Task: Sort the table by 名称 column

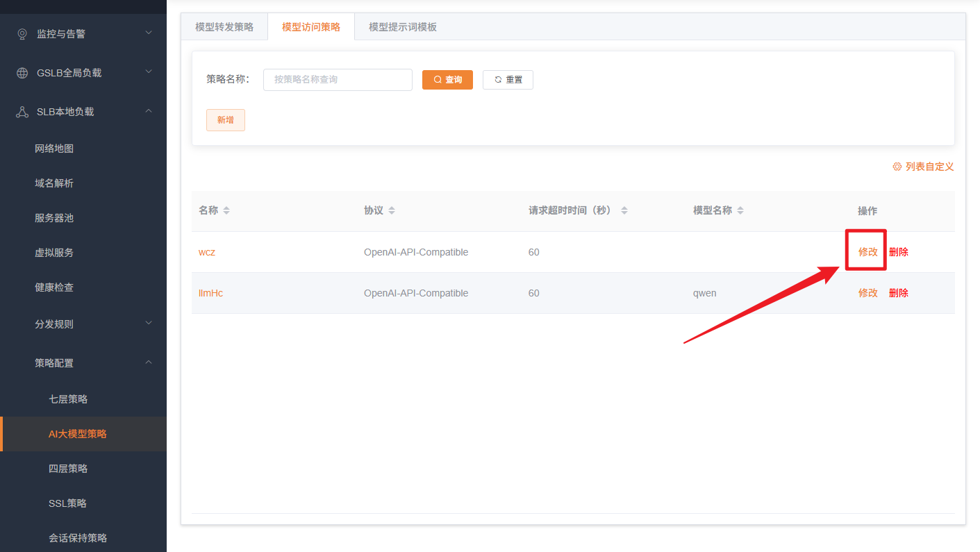Action: coord(226,210)
